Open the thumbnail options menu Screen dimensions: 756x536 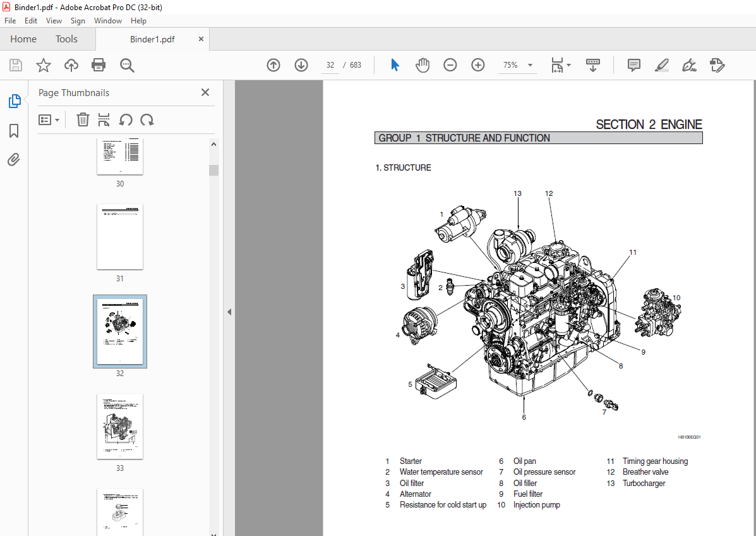[49, 119]
